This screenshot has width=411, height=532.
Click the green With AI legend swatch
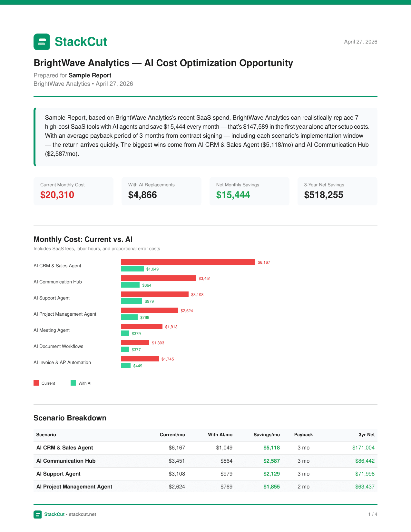(x=73, y=383)
